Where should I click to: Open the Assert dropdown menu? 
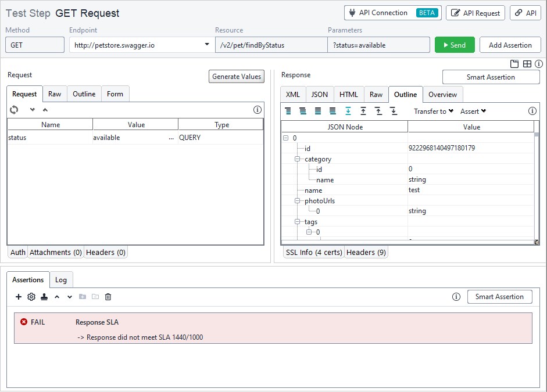471,111
